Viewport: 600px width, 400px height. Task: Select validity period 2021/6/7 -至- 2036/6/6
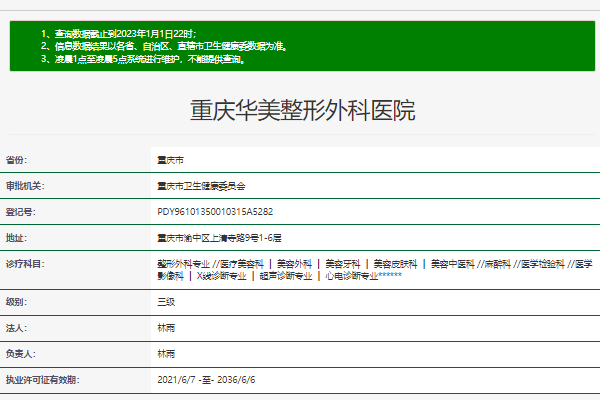(206, 380)
